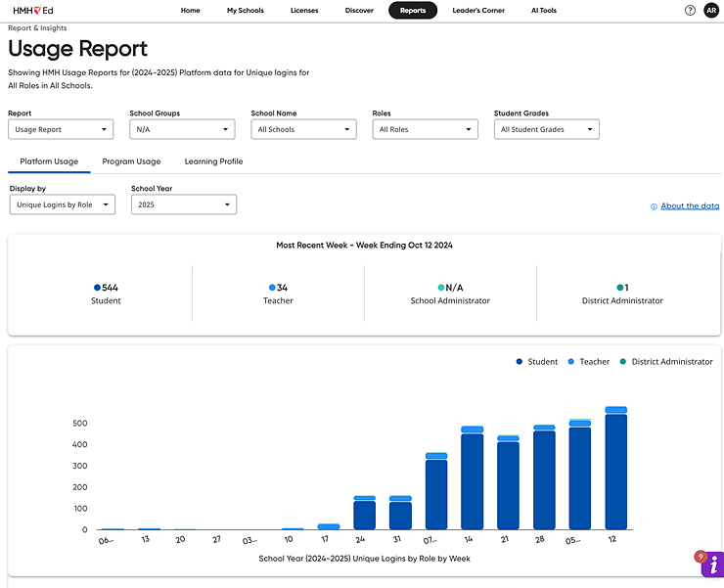Click the red 9 notification badge
The image size is (724, 588).
coord(701,556)
